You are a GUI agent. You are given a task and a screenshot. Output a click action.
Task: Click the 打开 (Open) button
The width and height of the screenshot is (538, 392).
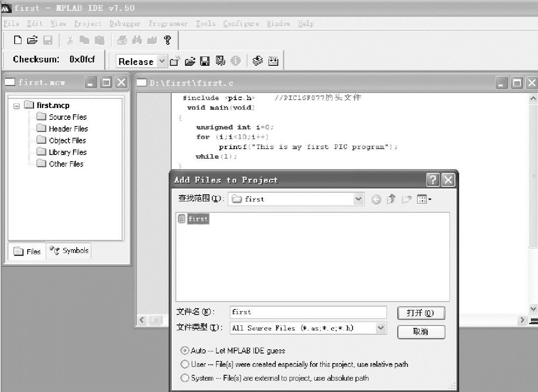tap(421, 313)
